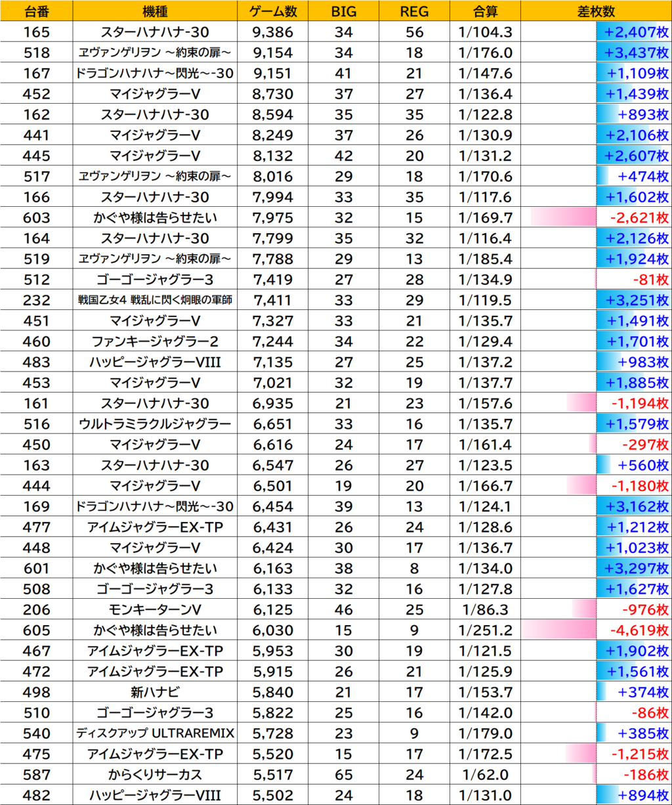Screen dimensions: 672x805
Task: Select combined rate 1/62.0 cell
Action: 486,773
